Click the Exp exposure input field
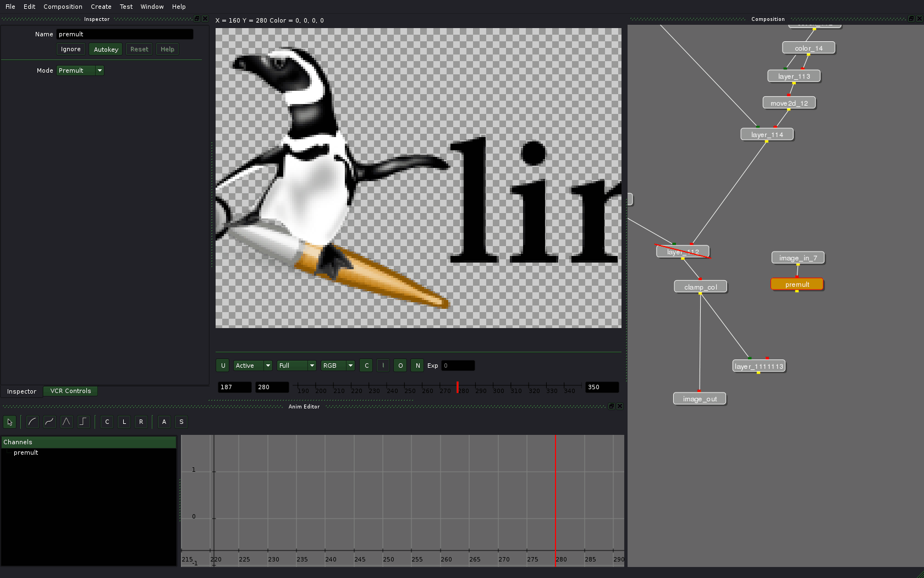The image size is (924, 578). 458,366
